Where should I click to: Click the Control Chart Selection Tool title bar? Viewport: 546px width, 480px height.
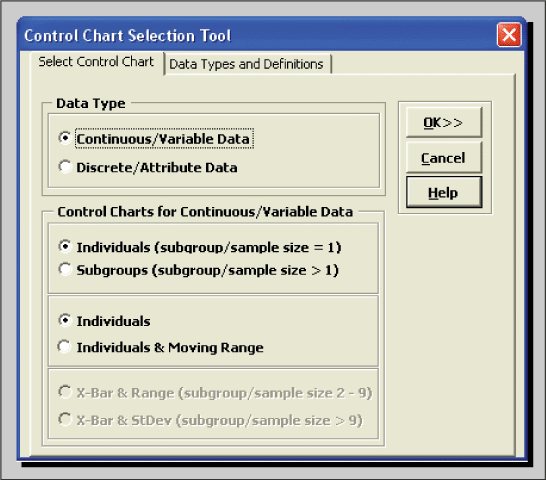258,36
